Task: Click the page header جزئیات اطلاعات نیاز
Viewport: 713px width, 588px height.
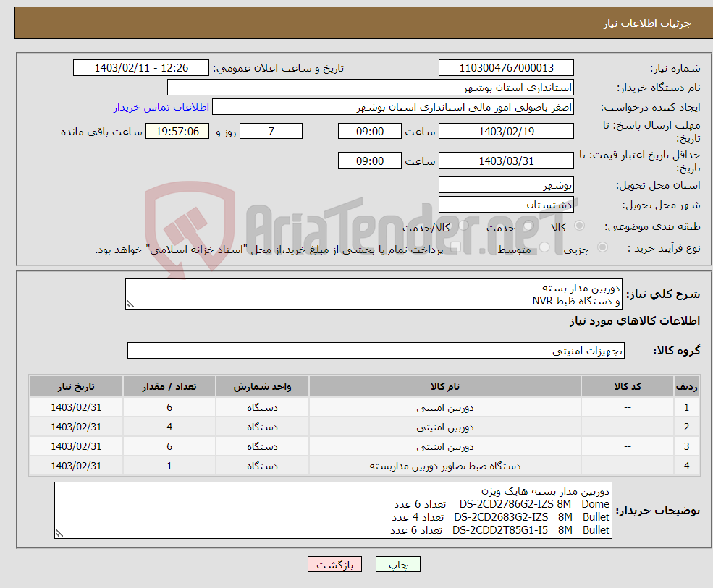Action: 646,23
